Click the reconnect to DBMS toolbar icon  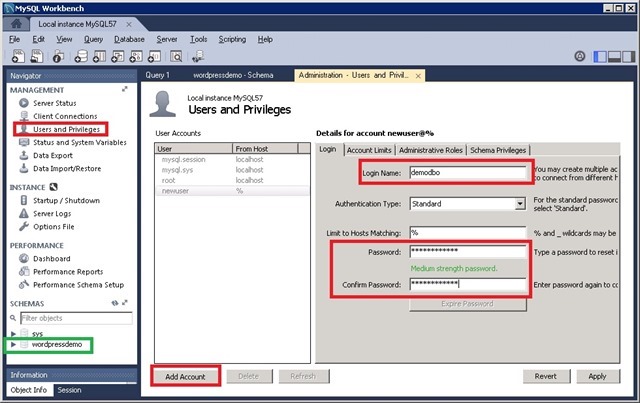tap(198, 56)
